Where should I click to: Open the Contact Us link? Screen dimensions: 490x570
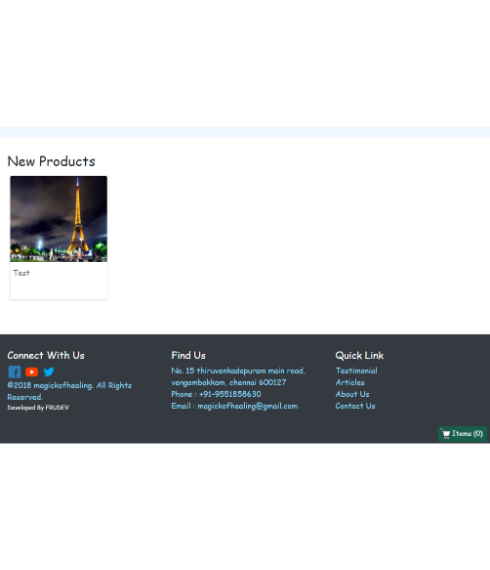(355, 406)
